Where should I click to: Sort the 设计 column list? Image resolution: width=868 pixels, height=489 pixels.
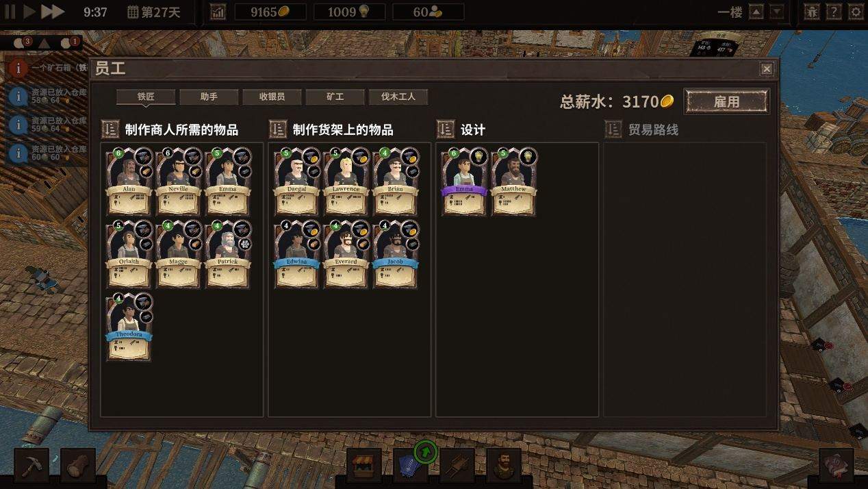(445, 129)
